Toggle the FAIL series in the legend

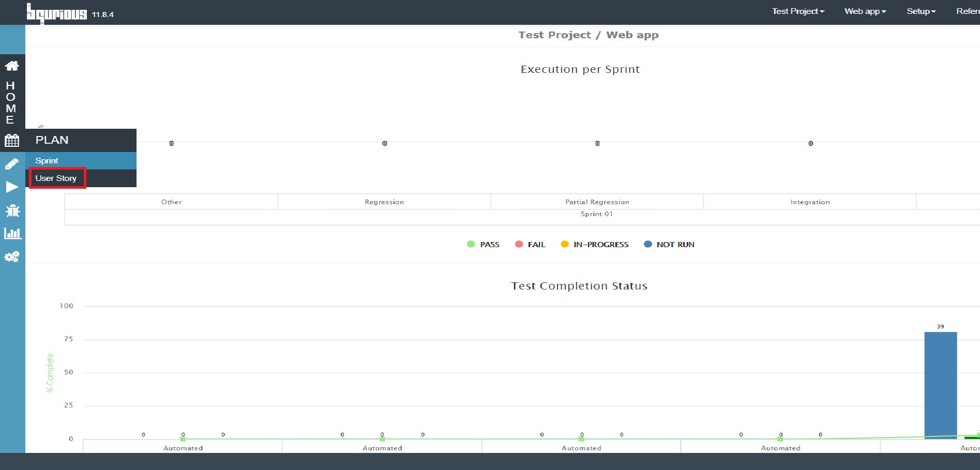530,245
